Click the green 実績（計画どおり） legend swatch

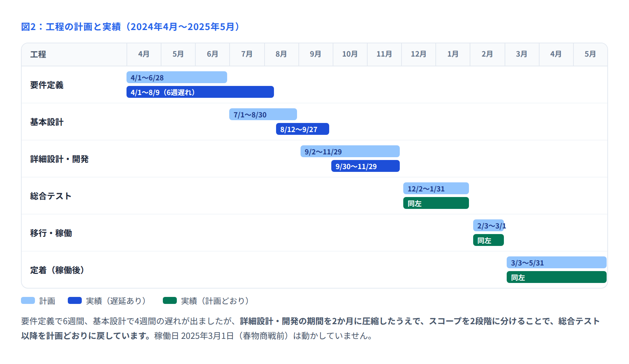[170, 300]
